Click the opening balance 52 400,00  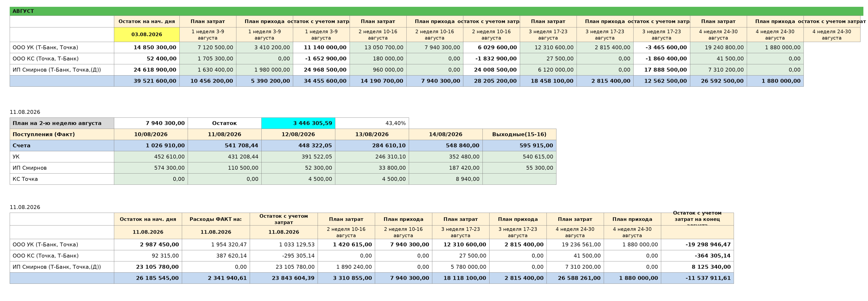tap(147, 59)
